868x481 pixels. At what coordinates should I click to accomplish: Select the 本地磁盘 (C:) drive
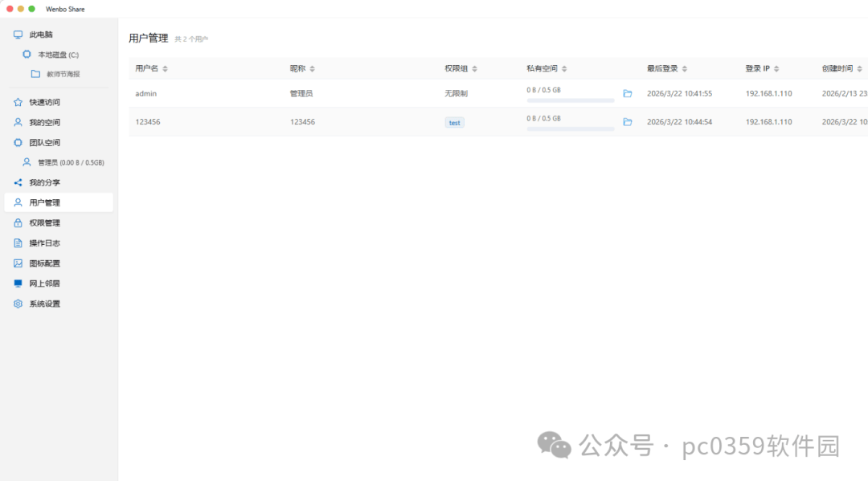[x=58, y=55]
